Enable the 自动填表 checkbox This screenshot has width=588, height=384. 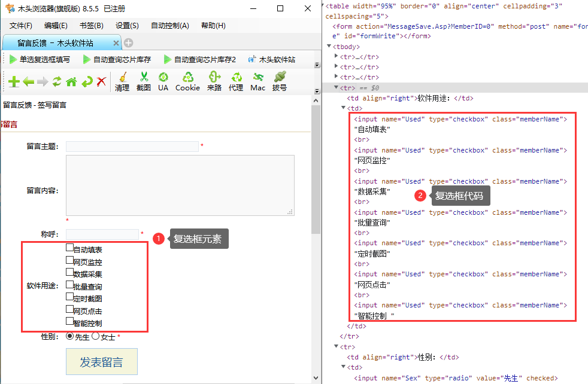coord(69,247)
